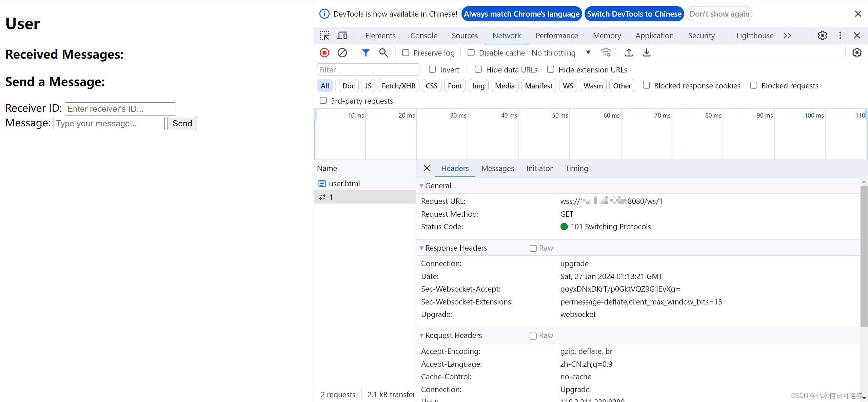Open the Timing tab of request
This screenshot has width=868, height=402.
[576, 168]
